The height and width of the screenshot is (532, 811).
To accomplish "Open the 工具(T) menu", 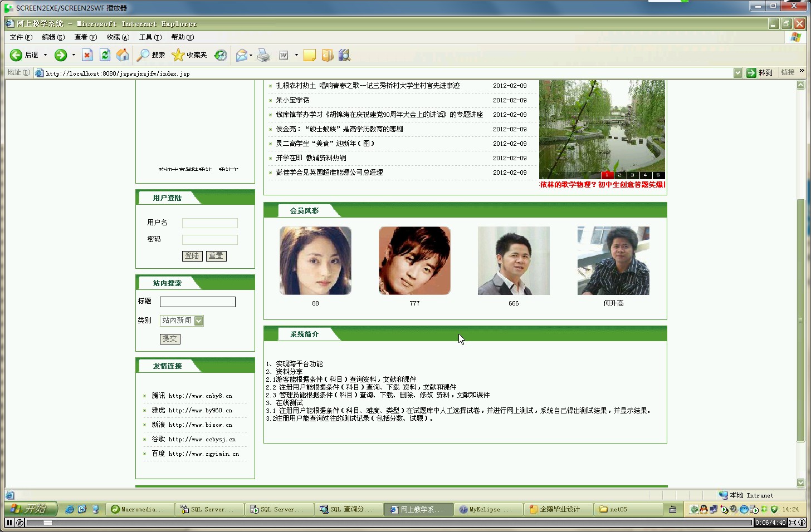I will pyautogui.click(x=150, y=37).
